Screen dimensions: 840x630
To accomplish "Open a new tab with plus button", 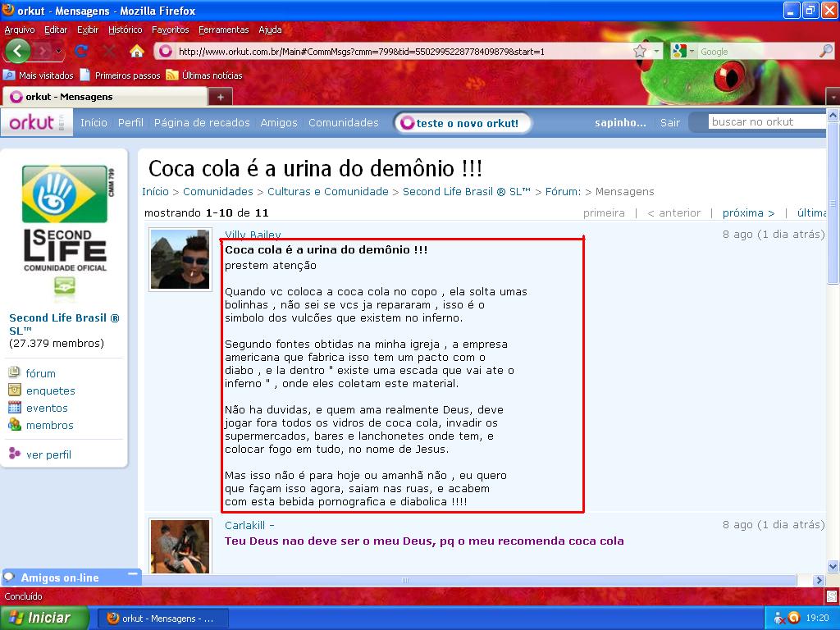I will click(x=220, y=97).
